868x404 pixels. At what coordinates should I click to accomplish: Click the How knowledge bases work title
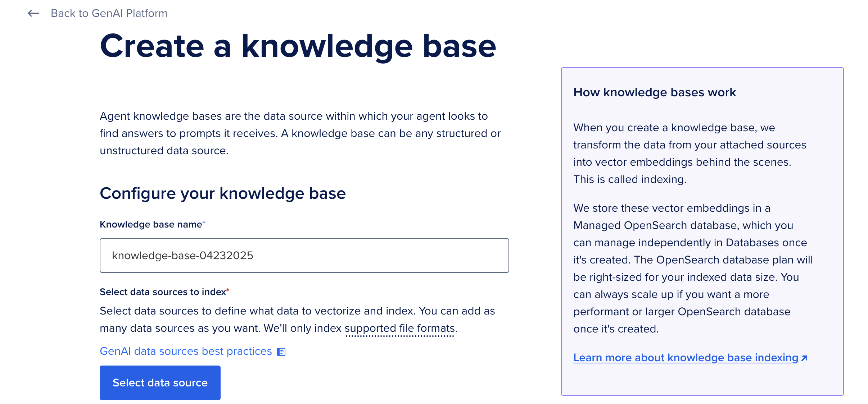pyautogui.click(x=654, y=92)
